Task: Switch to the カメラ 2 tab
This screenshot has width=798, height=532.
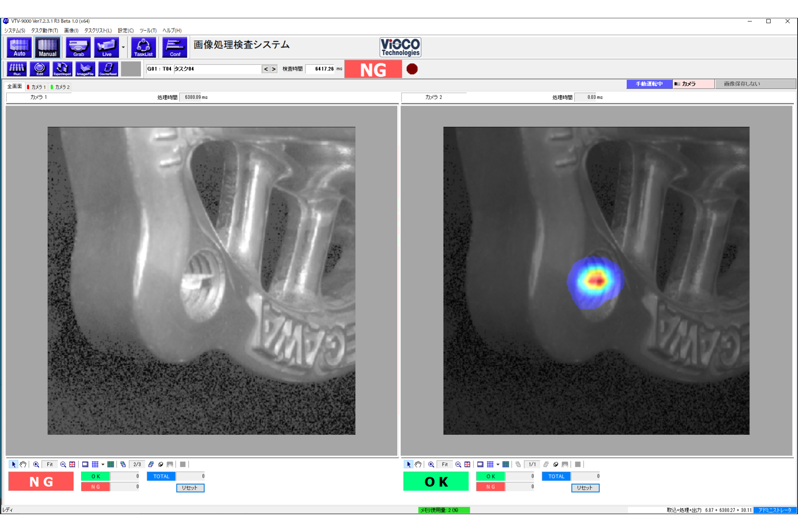Action: click(x=61, y=87)
